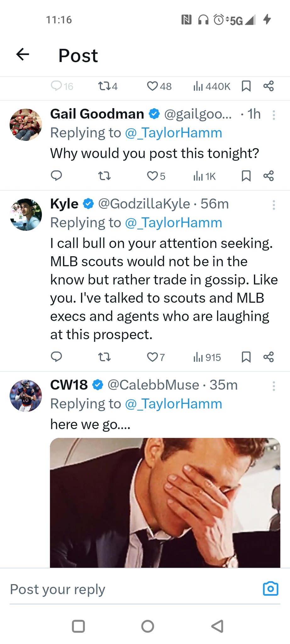The height and width of the screenshot is (644, 290).
Task: Repost Kyle's reply
Action: 104,357
